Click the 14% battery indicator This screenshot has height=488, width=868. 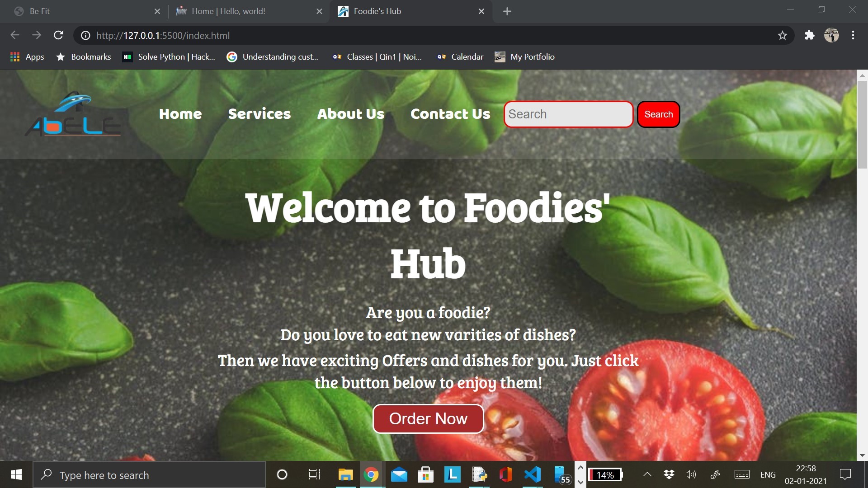[x=606, y=474]
